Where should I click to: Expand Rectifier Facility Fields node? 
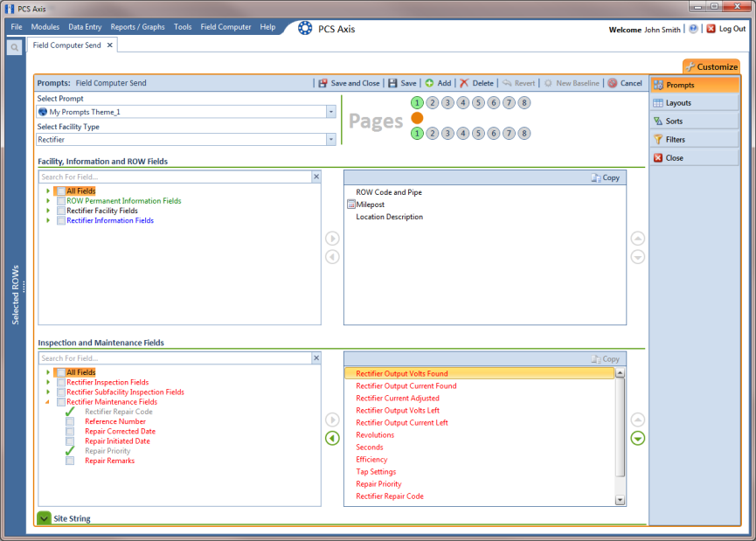[x=48, y=211]
